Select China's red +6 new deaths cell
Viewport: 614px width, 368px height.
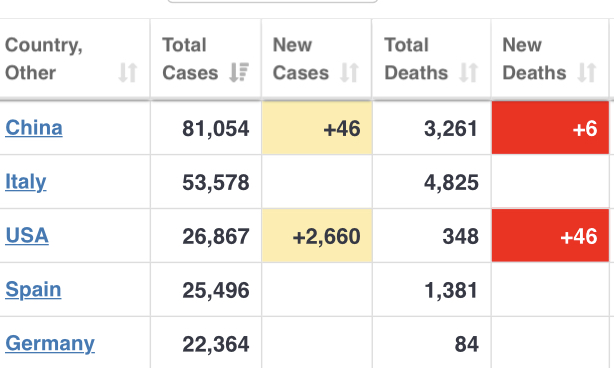coord(550,128)
